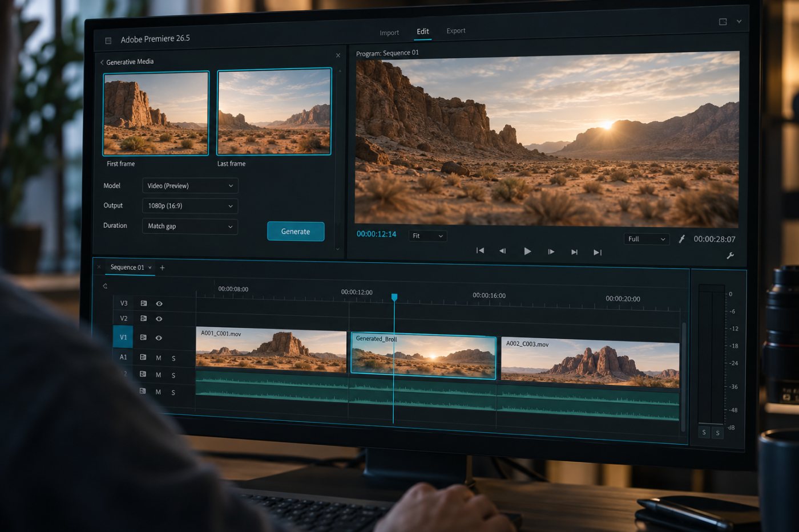Open the Export tab
Screen dimensions: 799x532
455,31
